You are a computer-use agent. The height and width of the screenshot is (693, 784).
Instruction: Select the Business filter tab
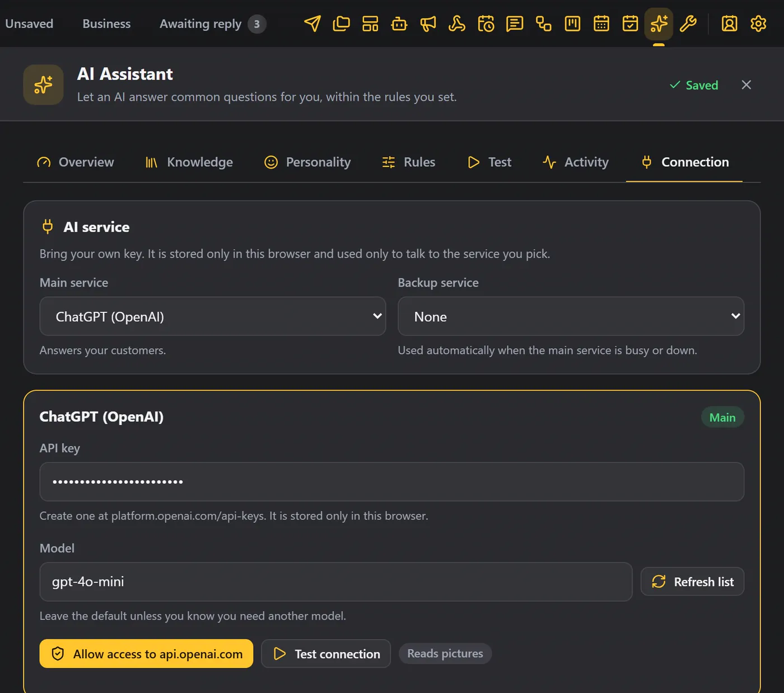tap(106, 24)
